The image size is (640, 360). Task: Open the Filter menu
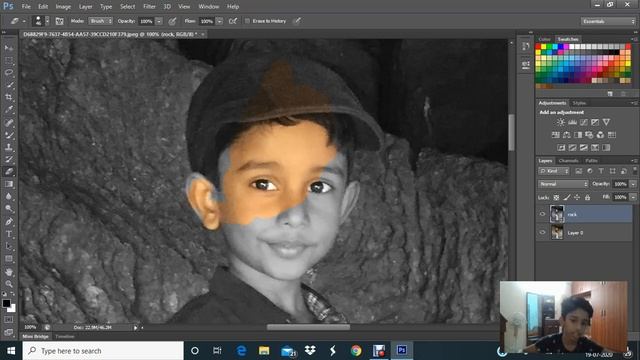pyautogui.click(x=149, y=7)
